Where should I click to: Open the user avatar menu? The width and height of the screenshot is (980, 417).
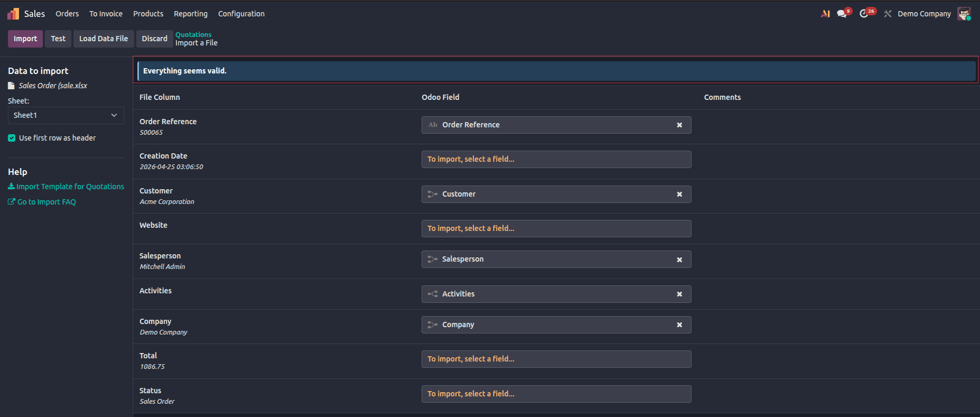[x=964, y=14]
